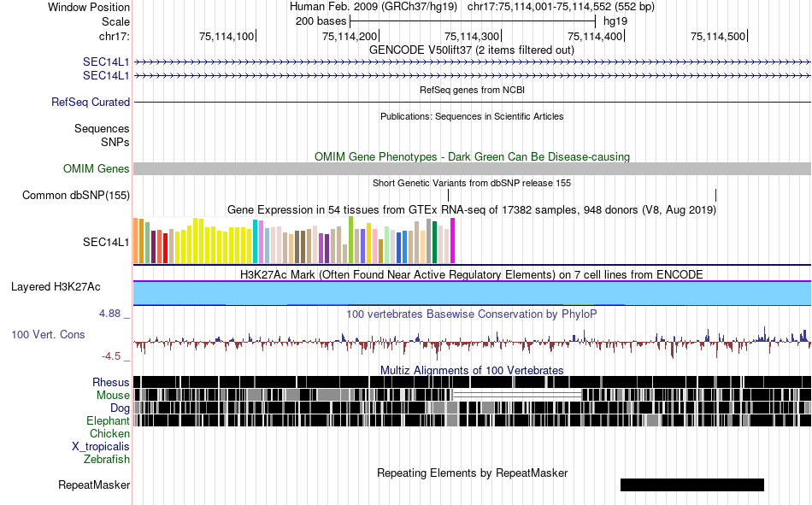Screen dimensions: 812x505
Task: Click the first SEC14L1 GENCODE track label
Action: click(106, 62)
